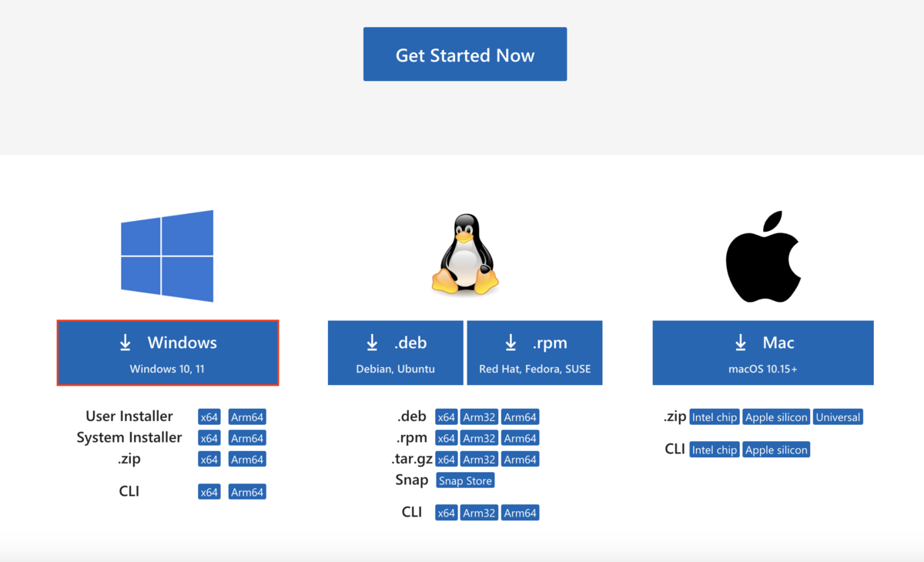This screenshot has height=562, width=924.
Task: Click the ".tar.gz" row label
Action: [412, 459]
